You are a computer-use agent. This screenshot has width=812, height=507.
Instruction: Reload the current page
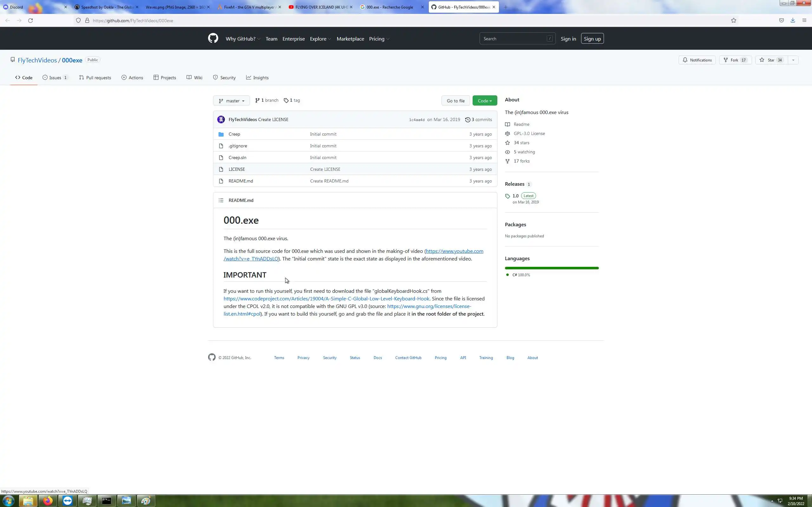point(30,21)
